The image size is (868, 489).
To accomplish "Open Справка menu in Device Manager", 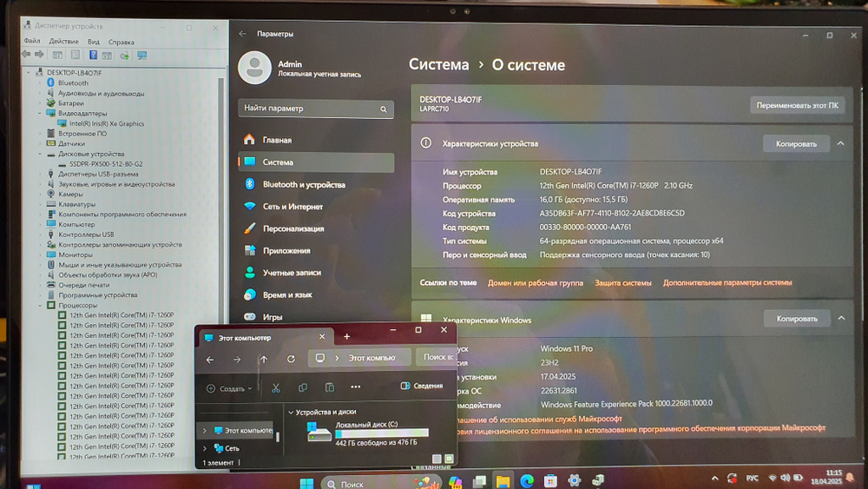I will [122, 42].
